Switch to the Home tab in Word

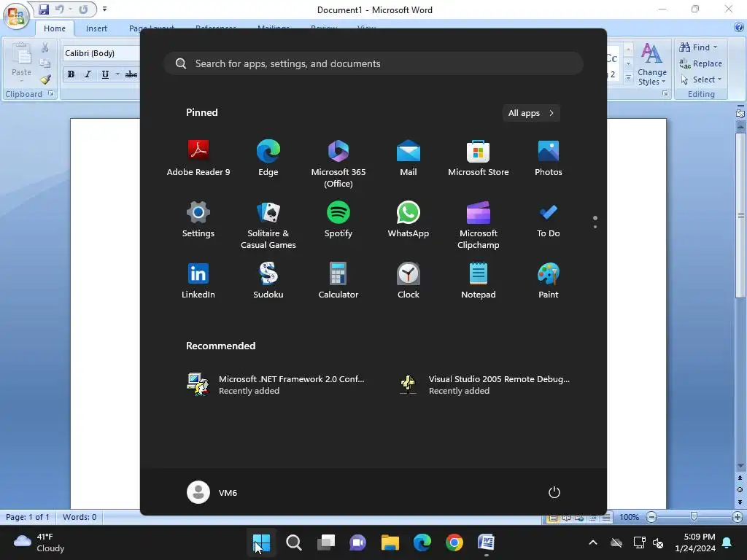[55, 28]
